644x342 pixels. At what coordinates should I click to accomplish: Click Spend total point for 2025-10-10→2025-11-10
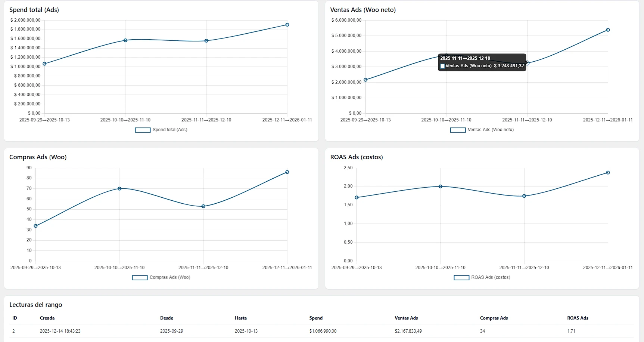tap(125, 40)
